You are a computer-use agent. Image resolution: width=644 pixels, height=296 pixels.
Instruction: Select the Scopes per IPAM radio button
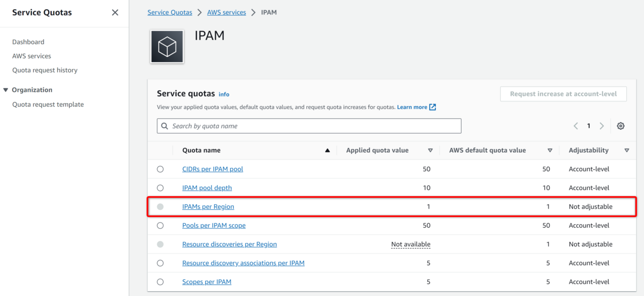coord(160,282)
